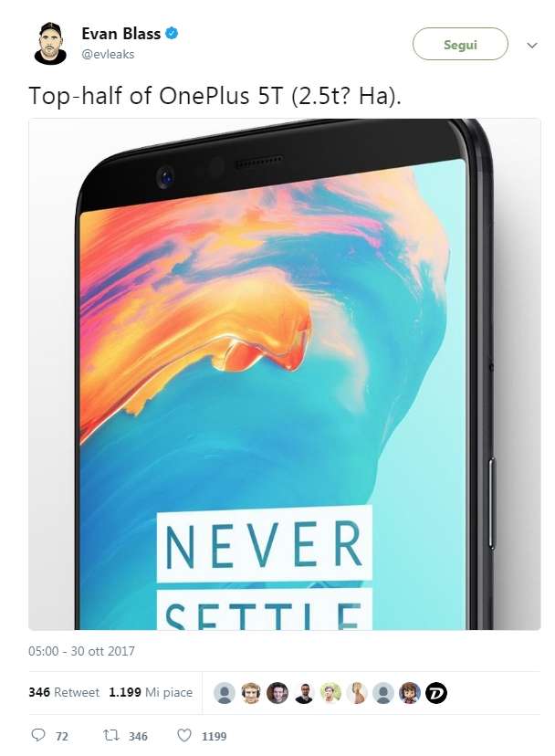Click the retweet arrows icon
555x756 pixels.
tap(110, 735)
